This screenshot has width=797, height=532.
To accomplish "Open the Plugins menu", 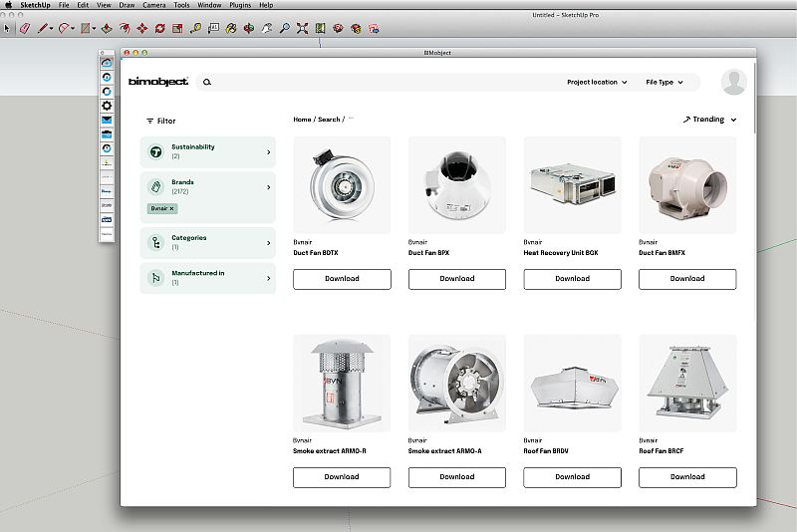I will point(240,5).
